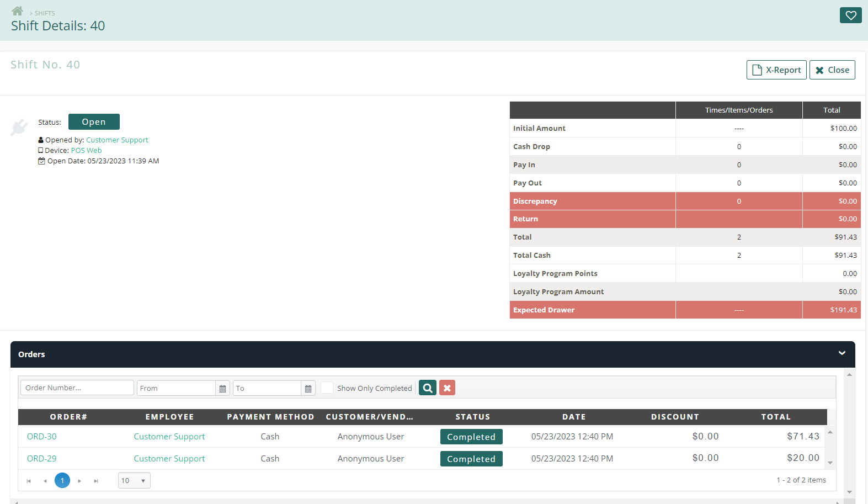Go to first page of orders
Viewport: 868px width, 504px height.
tap(29, 481)
